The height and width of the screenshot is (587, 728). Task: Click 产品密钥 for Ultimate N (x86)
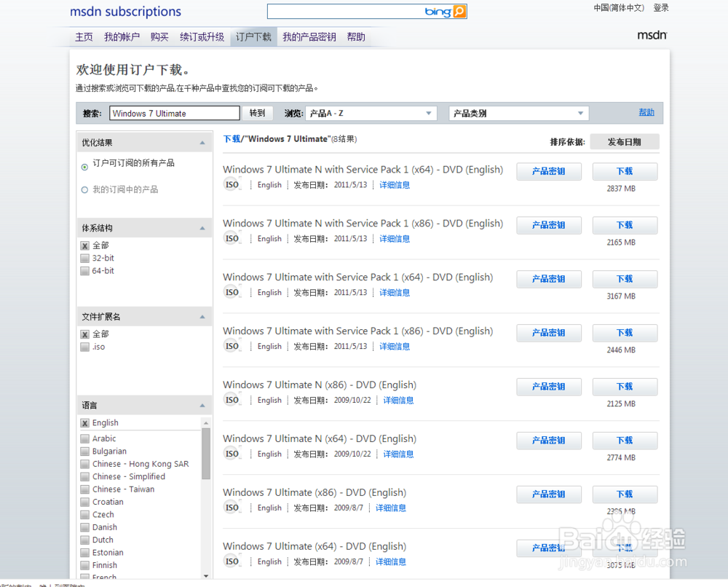549,387
